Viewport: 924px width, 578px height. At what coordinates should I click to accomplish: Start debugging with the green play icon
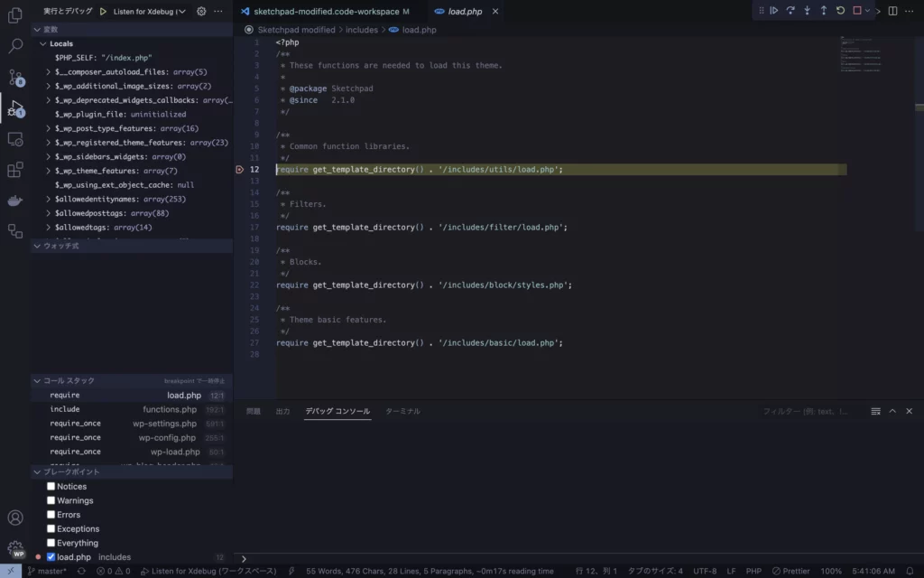click(103, 11)
